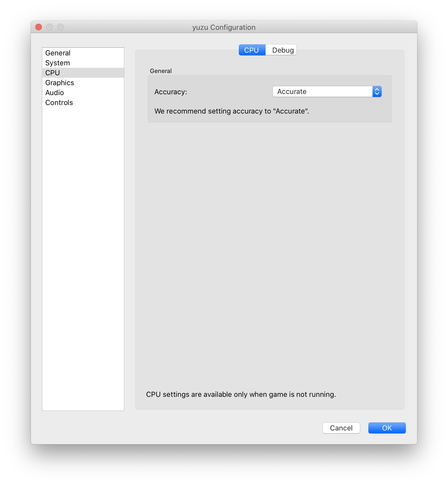Click the General group box heading

point(161,71)
